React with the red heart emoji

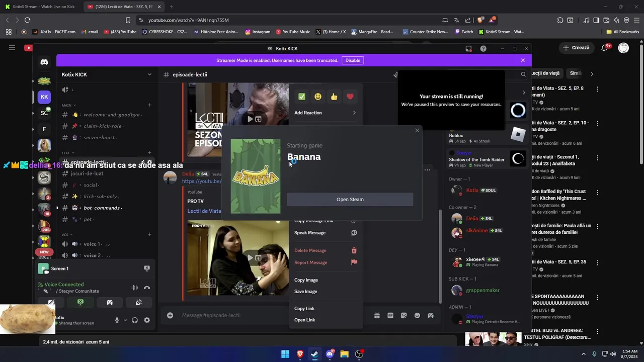coord(350,97)
